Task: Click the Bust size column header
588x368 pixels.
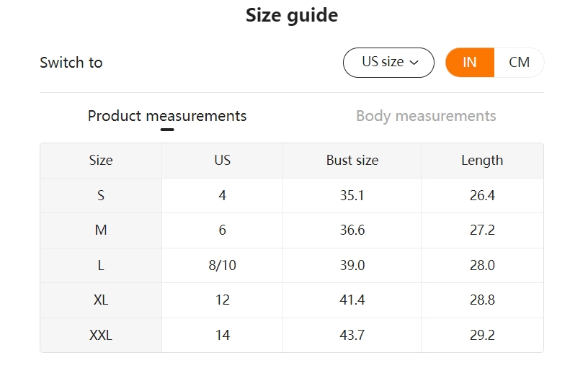Action: [x=352, y=161]
